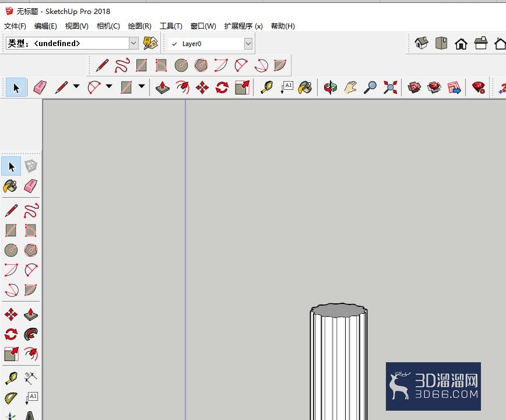506x420 pixels.
Task: Select the Polygon tool in drawing toolbar
Action: 201,65
